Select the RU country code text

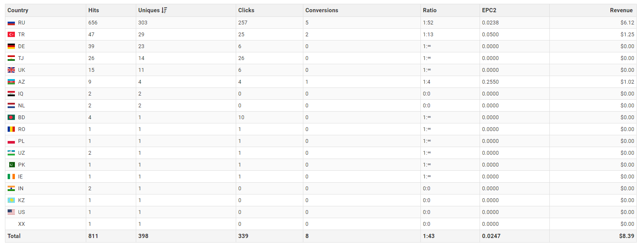(x=22, y=23)
